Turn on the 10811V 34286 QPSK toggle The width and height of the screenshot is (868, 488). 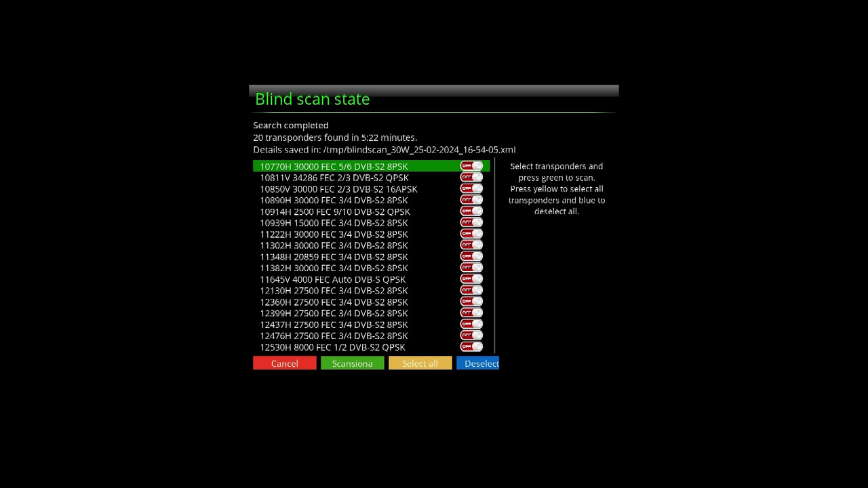(471, 177)
